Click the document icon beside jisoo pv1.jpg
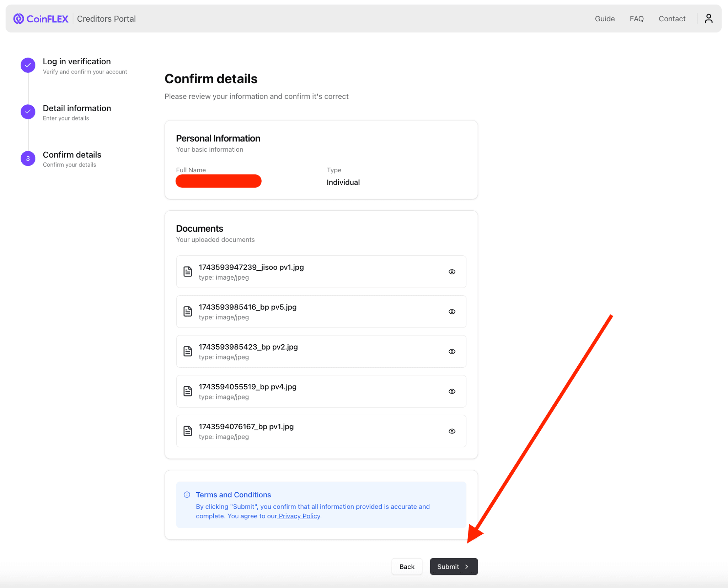 click(x=188, y=271)
